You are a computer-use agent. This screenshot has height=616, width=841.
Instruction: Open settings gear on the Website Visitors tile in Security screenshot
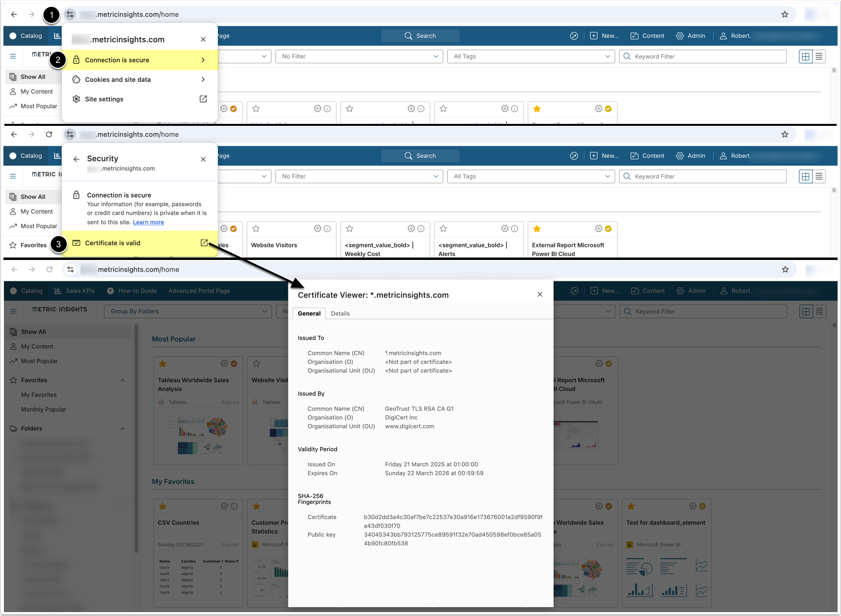point(318,229)
